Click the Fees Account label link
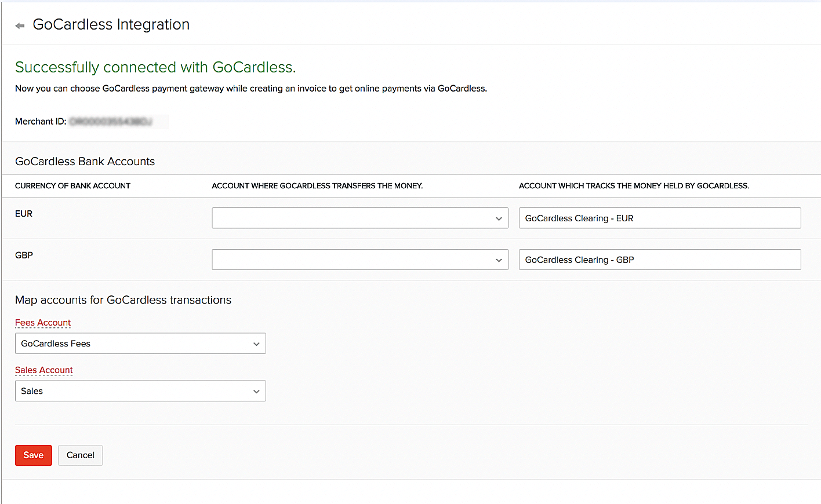821x504 pixels. [x=43, y=323]
